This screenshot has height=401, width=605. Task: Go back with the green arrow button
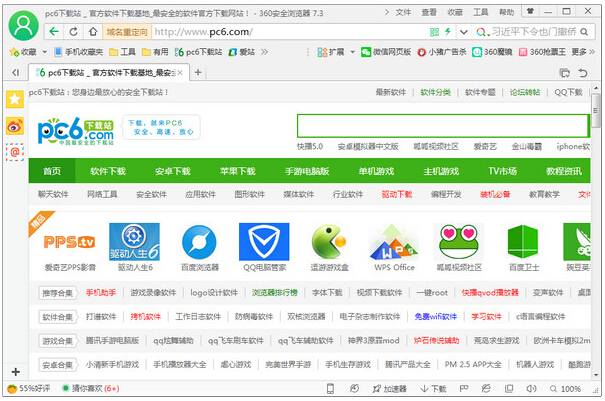click(x=54, y=32)
